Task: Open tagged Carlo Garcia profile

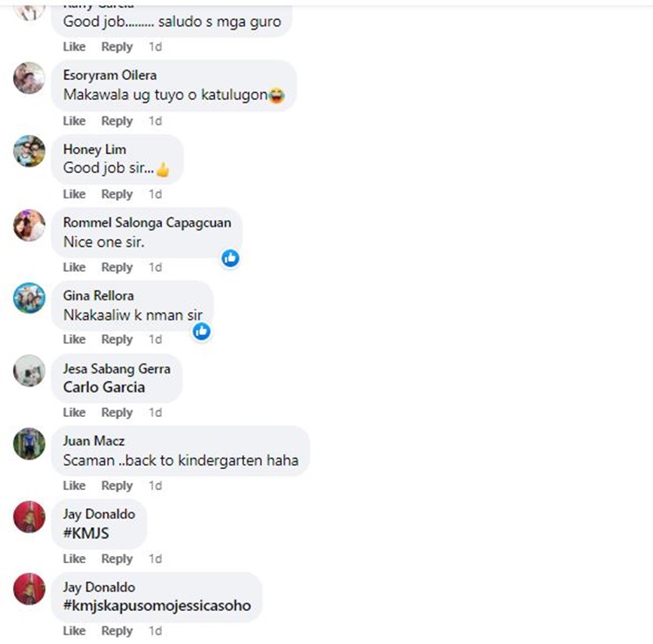Action: point(104,387)
